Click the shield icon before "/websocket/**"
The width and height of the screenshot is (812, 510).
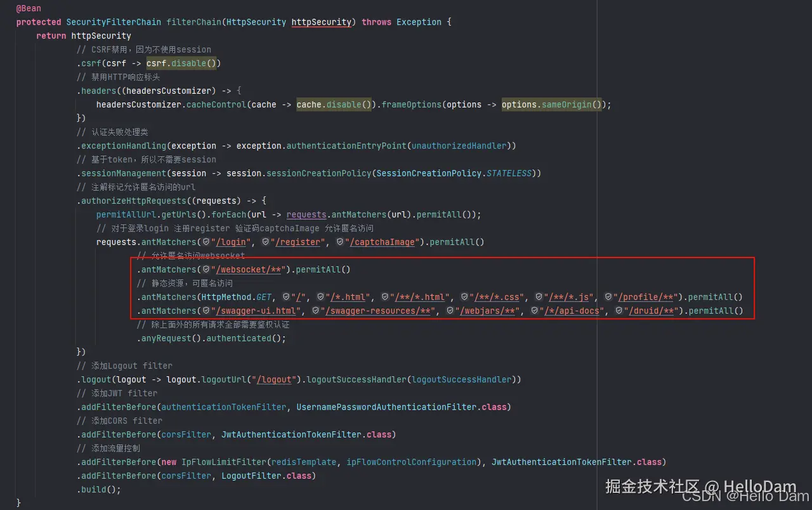[206, 269]
